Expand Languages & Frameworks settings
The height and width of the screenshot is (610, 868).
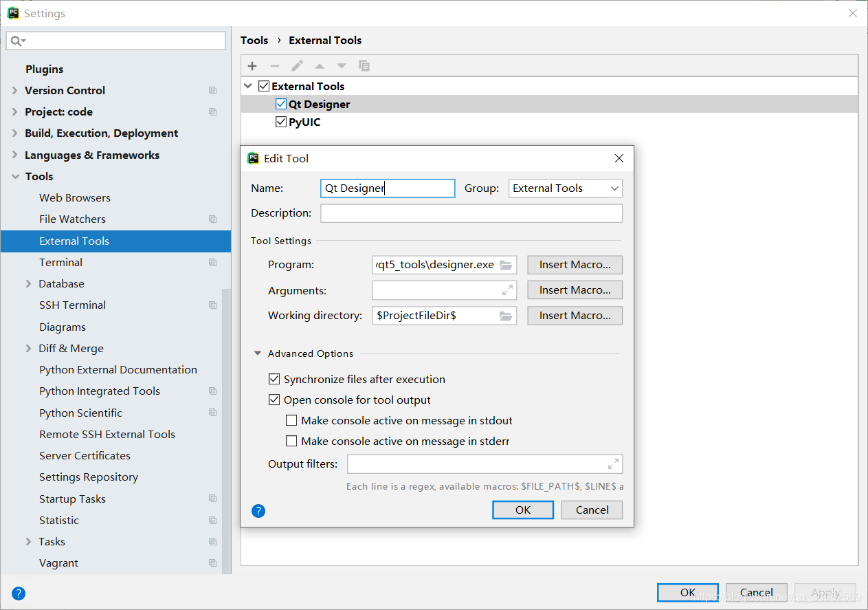[x=15, y=155]
